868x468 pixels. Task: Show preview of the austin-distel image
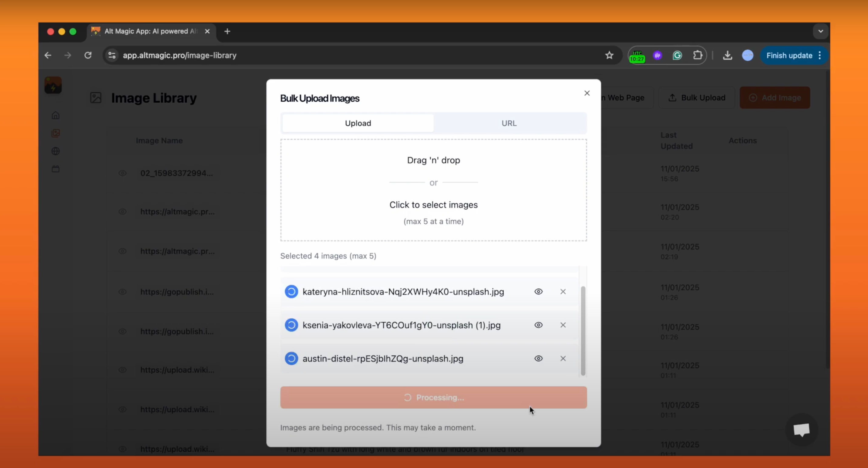538,358
